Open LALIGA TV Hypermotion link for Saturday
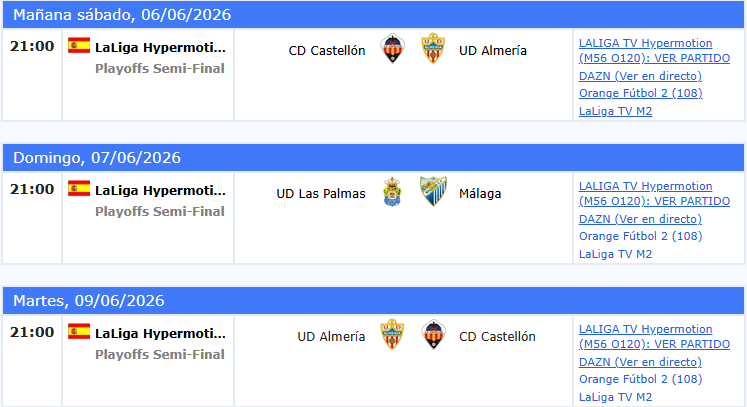This screenshot has height=407, width=747. click(654, 51)
